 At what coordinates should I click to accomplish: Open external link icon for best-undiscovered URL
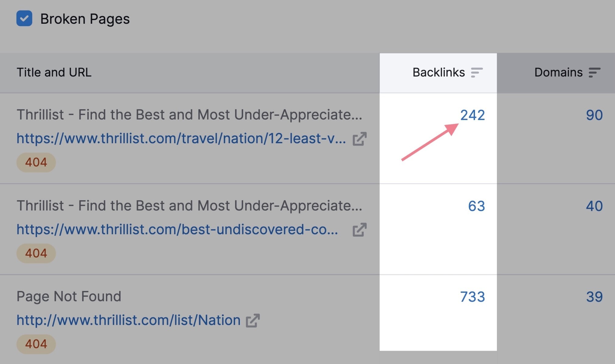[360, 230]
